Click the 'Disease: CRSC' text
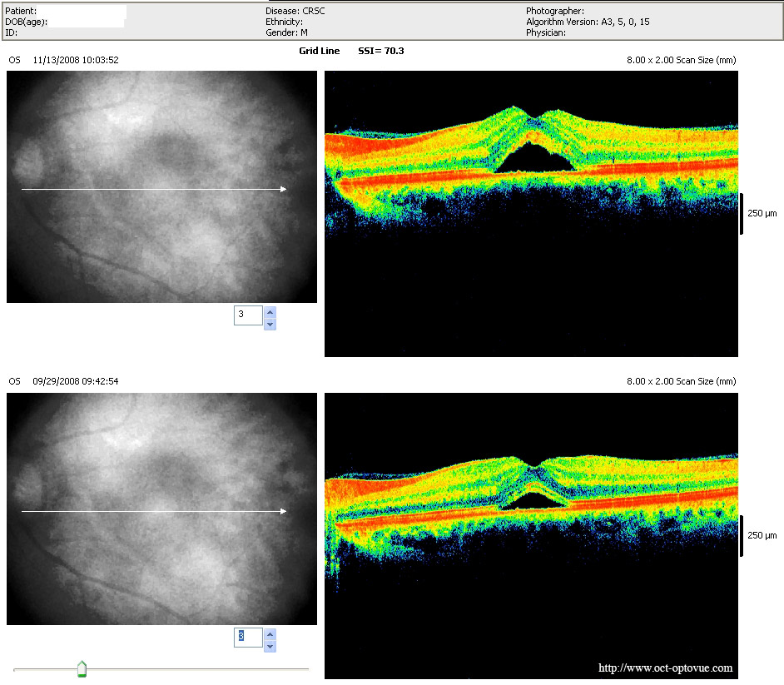 295,11
